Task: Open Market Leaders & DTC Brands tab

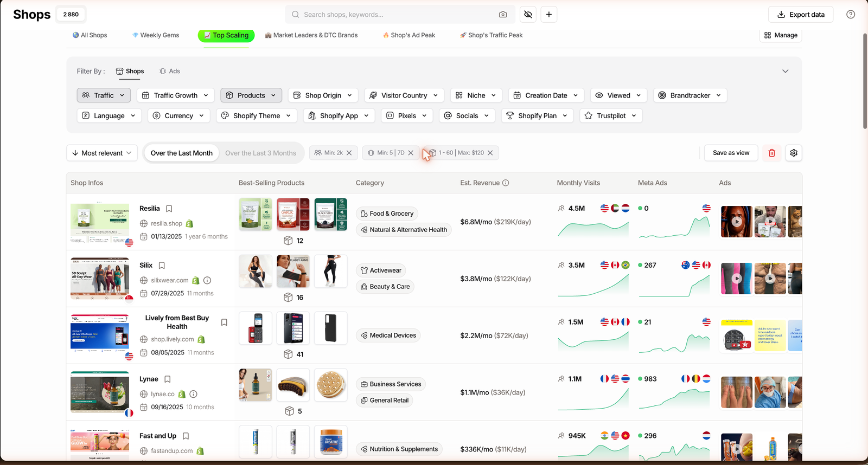Action: [x=311, y=35]
